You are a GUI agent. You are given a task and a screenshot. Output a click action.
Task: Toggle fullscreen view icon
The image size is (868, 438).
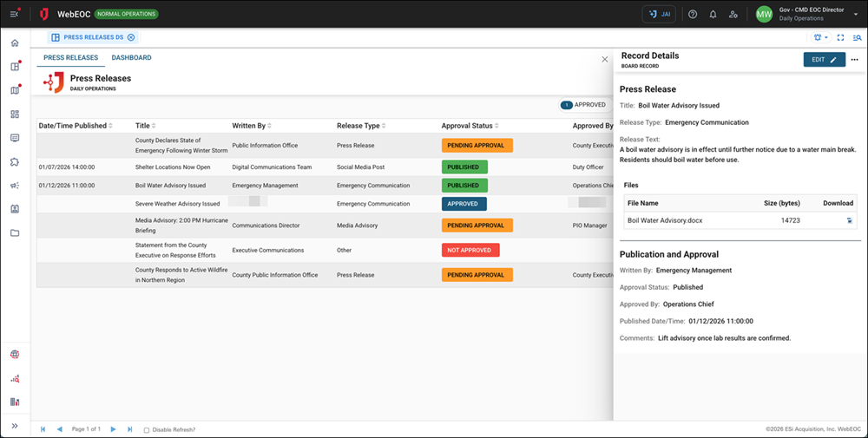[840, 38]
